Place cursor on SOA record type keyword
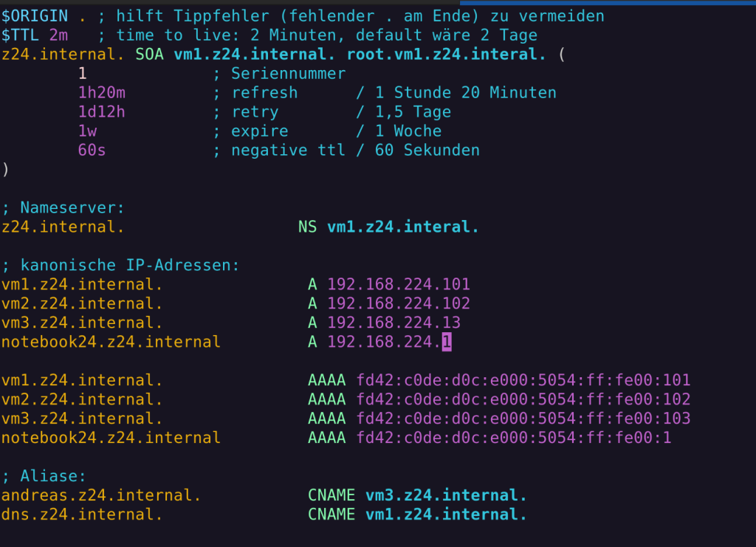756x547 pixels. (x=149, y=55)
